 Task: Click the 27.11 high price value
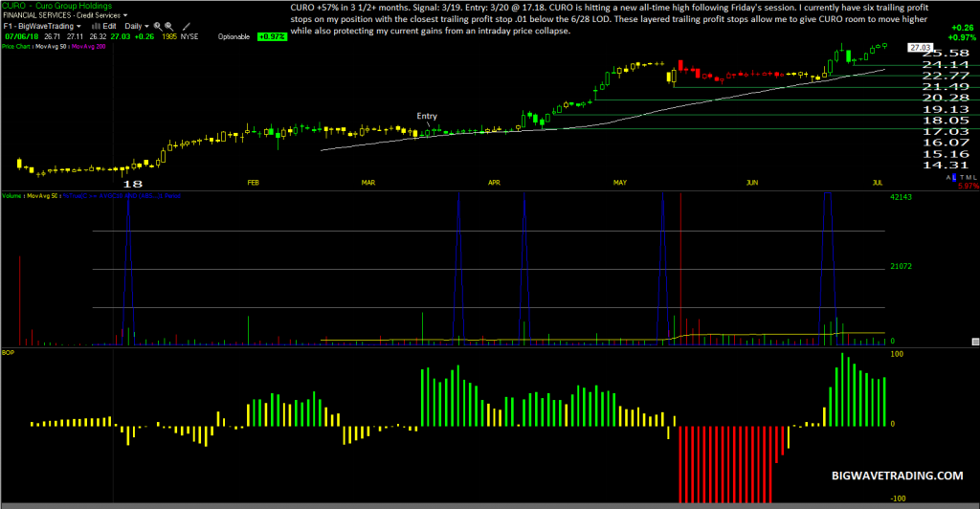(x=75, y=37)
